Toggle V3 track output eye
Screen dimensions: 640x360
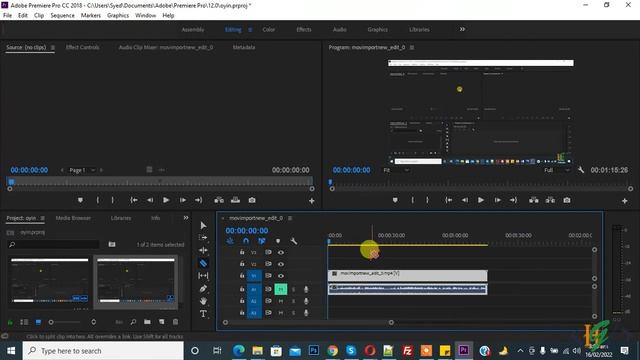coord(281,252)
